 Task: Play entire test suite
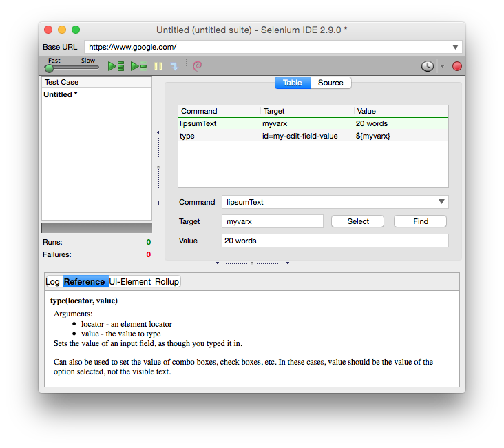pos(116,66)
